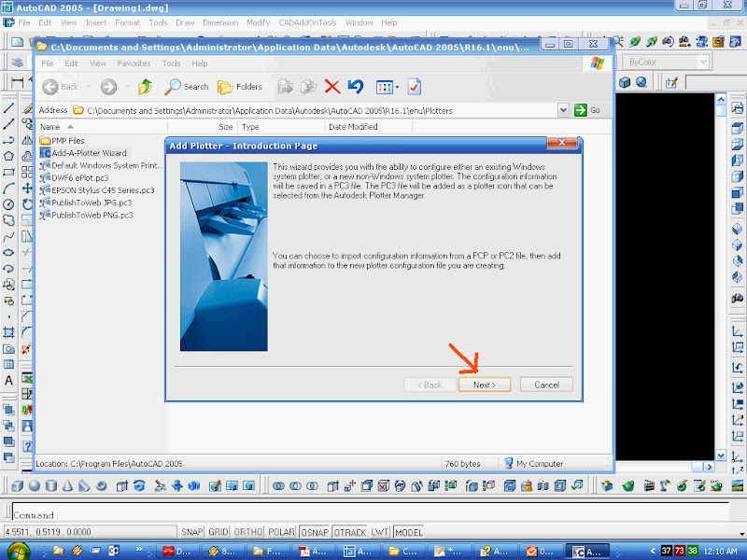Click the red Delete X in Explorer toolbar
This screenshot has height=560, width=747.
click(332, 87)
